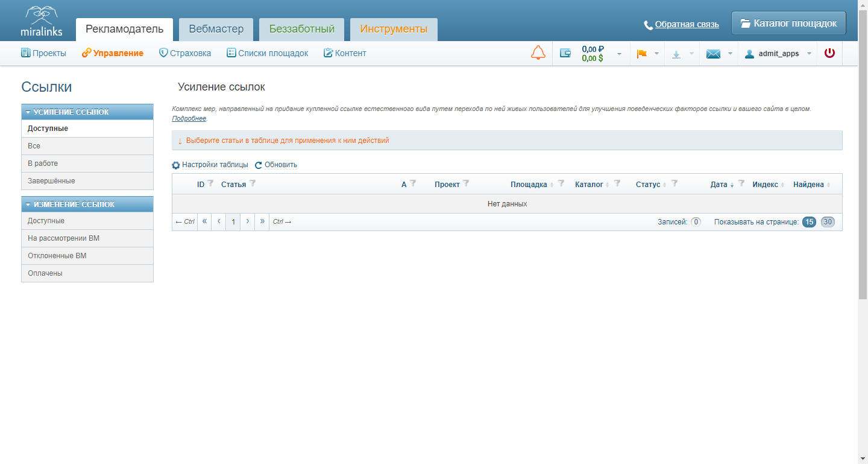
Task: Go to the first page with « button
Action: coord(204,221)
